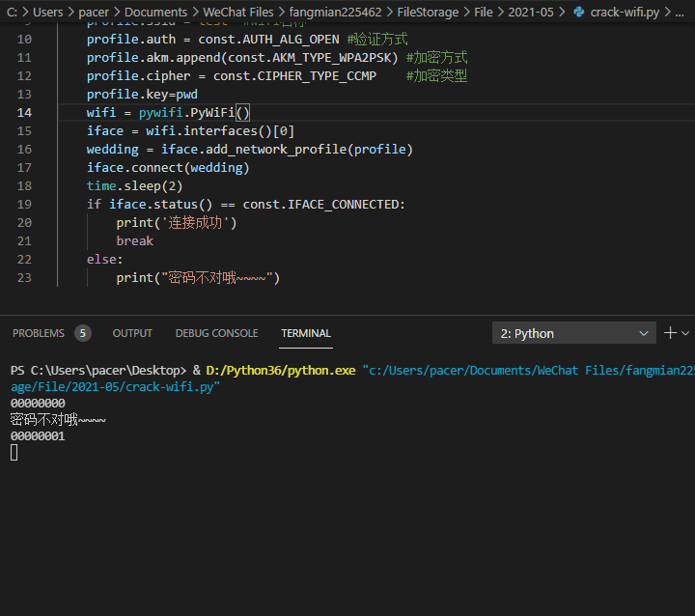The image size is (695, 616).
Task: Select the 2021-05 breadcrumb folder
Action: (529, 12)
